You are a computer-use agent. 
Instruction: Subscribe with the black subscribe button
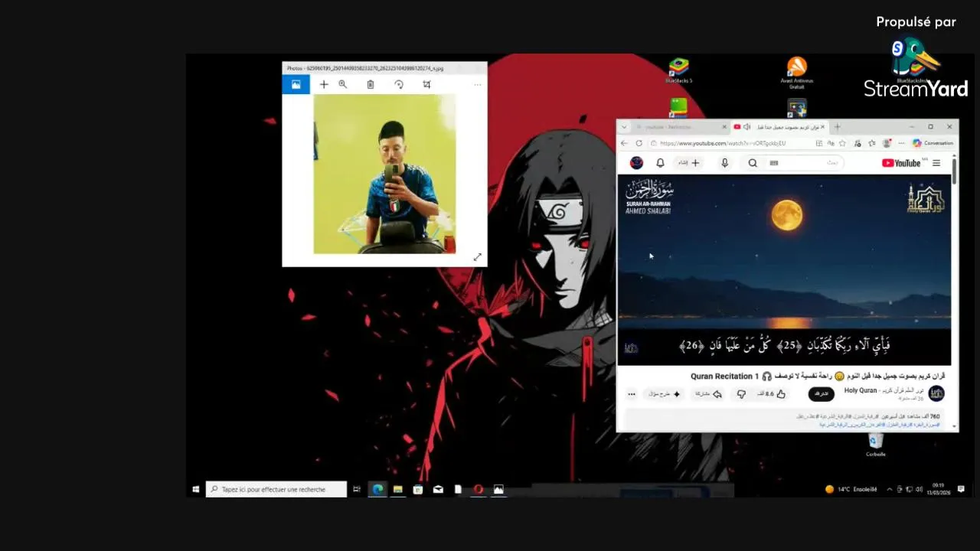pos(822,394)
